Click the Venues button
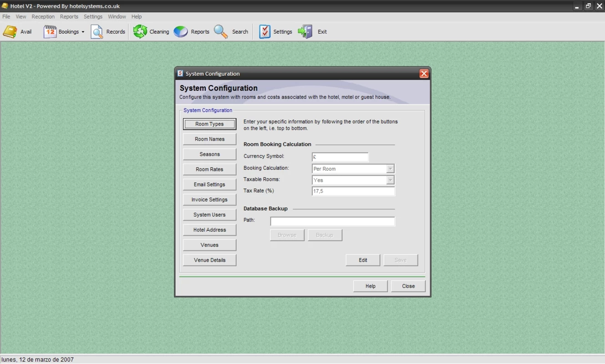The image size is (605, 364). tap(209, 245)
